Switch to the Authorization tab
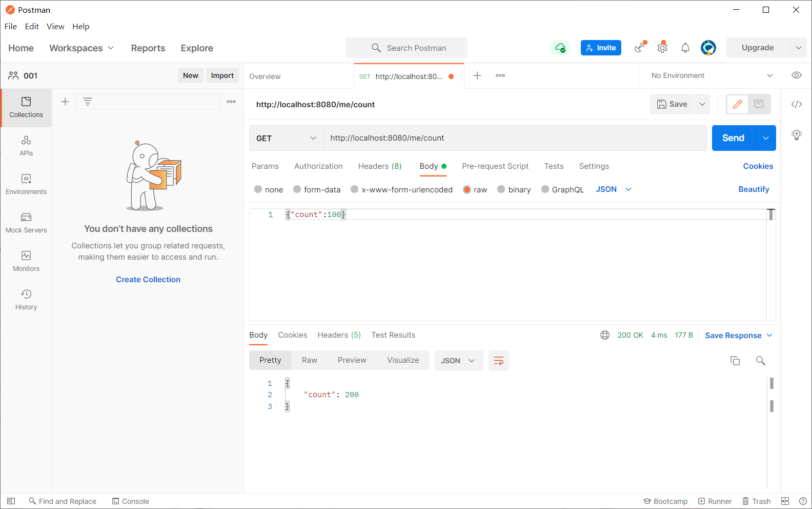812x509 pixels. (318, 166)
